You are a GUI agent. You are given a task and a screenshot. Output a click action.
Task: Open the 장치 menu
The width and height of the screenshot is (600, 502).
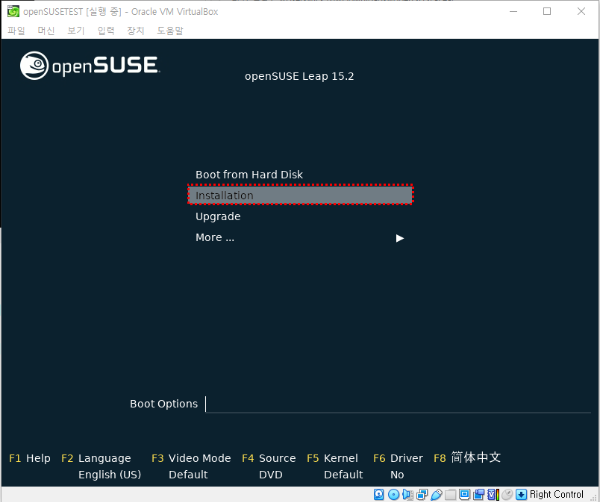(135, 31)
